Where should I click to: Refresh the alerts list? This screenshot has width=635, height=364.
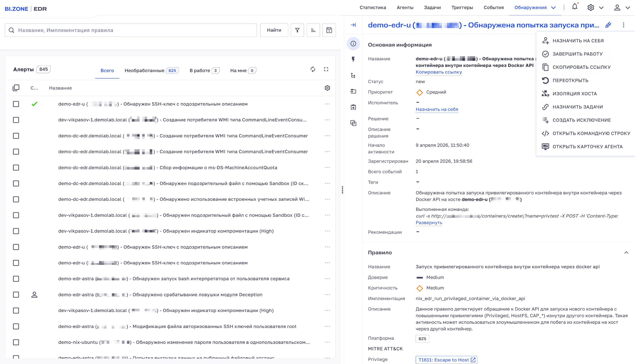pos(313,69)
